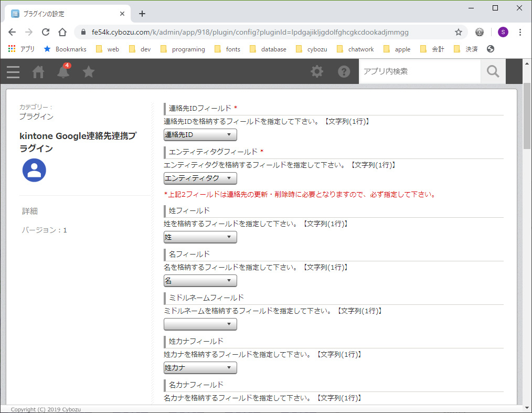This screenshot has height=413, width=532.
Task: Click the page vertical scrollbar thumb
Action: [527, 115]
